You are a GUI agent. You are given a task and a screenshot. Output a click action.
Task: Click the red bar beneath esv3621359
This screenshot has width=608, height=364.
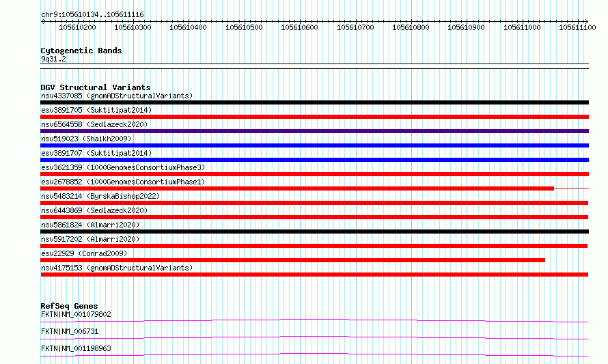[x=314, y=174]
